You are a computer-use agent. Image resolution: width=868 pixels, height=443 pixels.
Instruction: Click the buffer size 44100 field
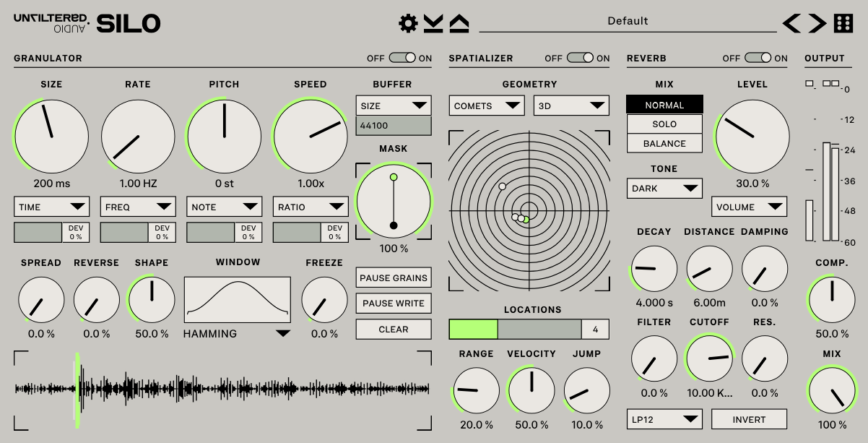394,126
